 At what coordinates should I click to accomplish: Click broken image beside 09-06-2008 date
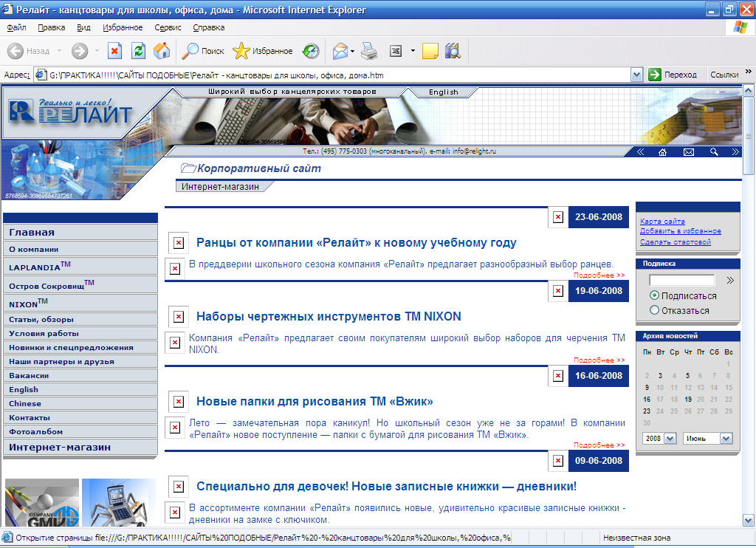point(558,461)
